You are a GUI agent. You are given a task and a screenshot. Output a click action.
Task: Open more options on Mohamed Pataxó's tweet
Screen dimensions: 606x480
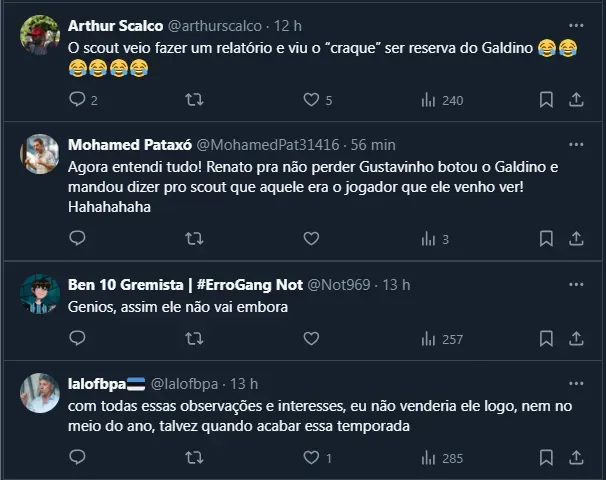576,143
